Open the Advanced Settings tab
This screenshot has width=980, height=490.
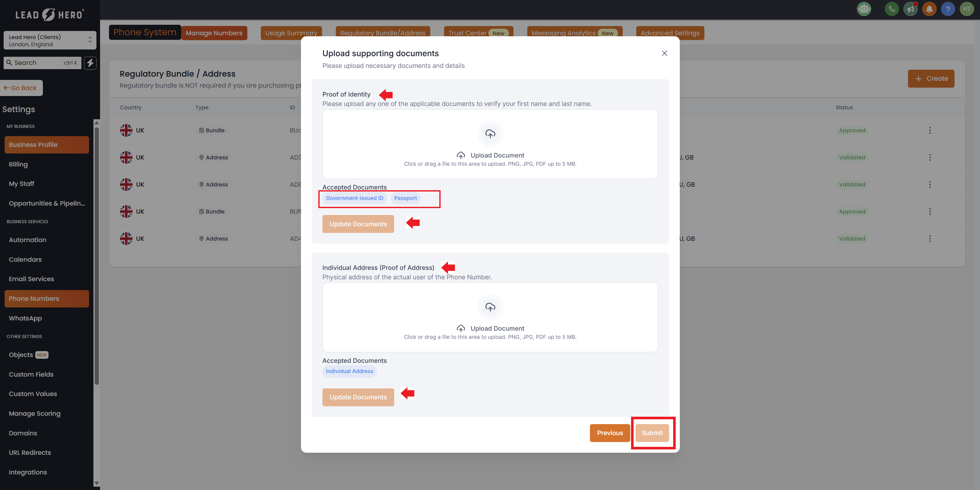(x=670, y=33)
